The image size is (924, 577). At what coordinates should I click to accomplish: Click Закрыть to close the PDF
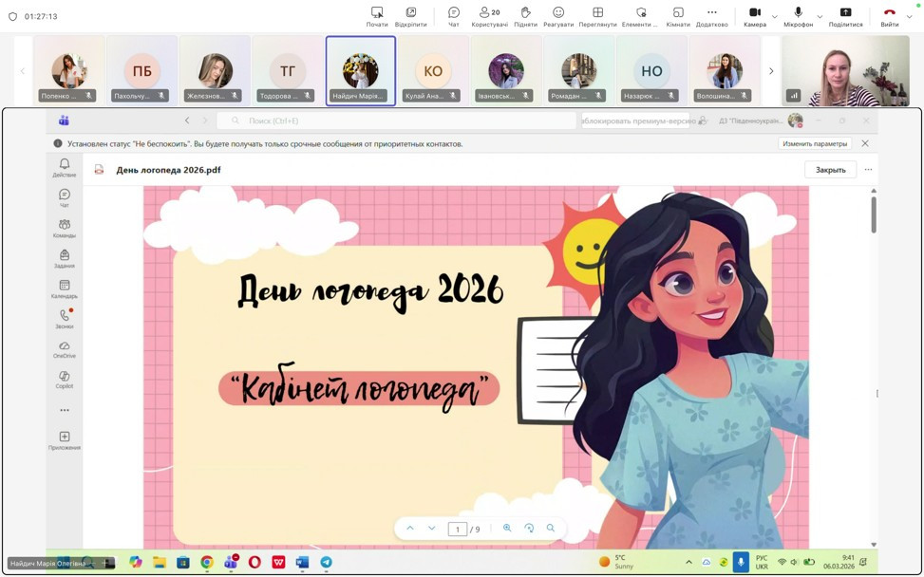point(829,169)
